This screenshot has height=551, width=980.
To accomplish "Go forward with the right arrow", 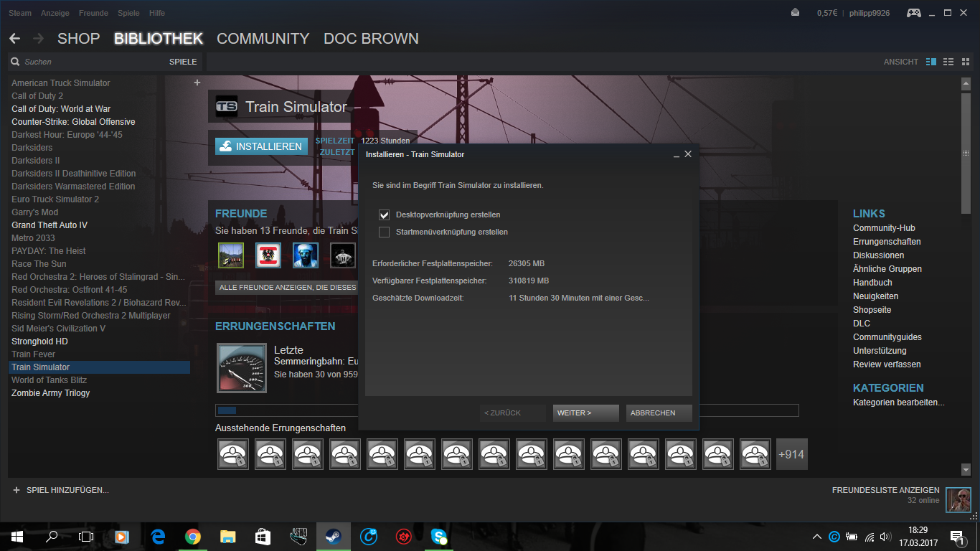I will coord(38,39).
